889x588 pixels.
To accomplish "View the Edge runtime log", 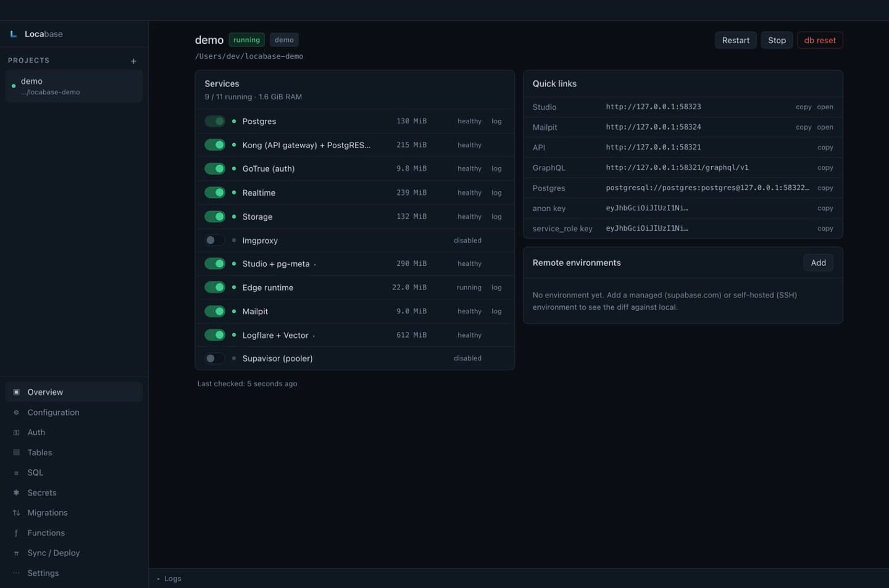I will [496, 288].
